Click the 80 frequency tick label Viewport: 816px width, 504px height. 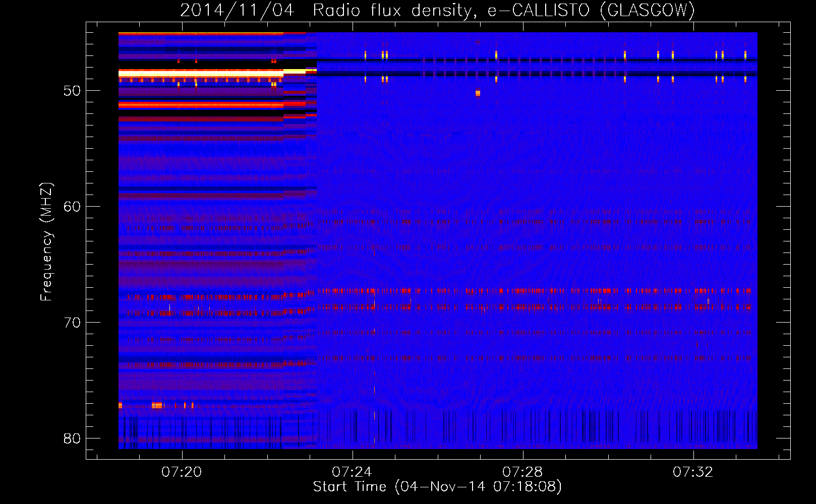point(72,438)
